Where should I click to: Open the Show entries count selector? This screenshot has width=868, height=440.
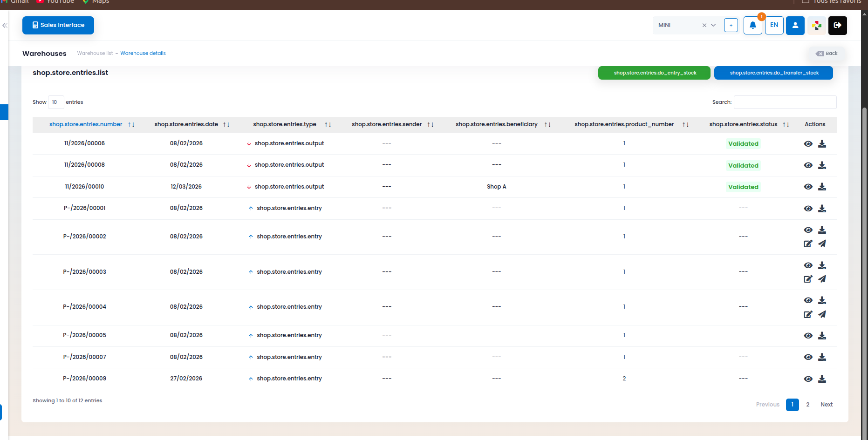tap(55, 102)
